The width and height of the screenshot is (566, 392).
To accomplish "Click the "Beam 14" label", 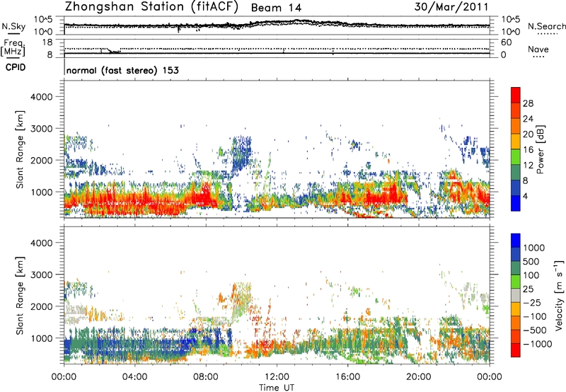I will pos(276,8).
